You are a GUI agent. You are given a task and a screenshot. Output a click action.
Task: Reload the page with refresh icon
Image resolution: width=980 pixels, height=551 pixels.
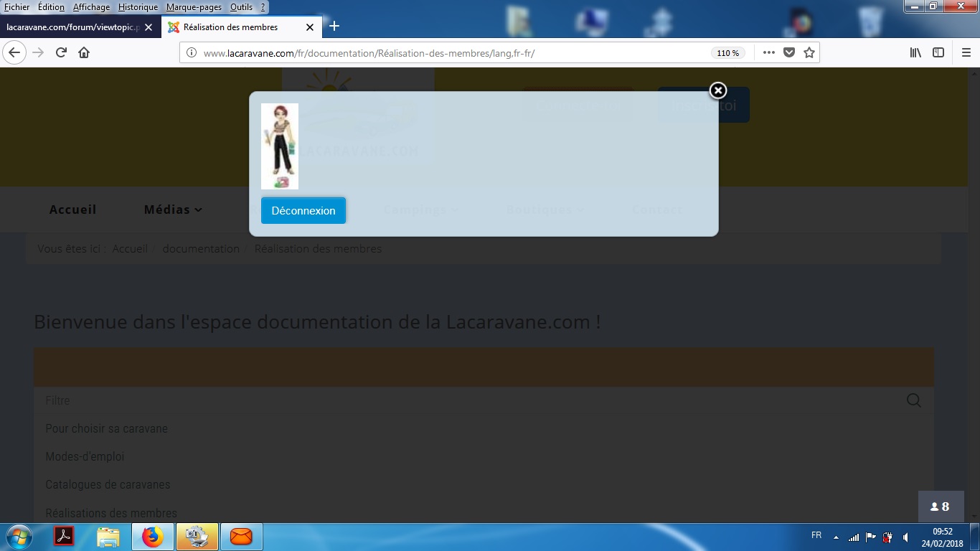point(62,52)
